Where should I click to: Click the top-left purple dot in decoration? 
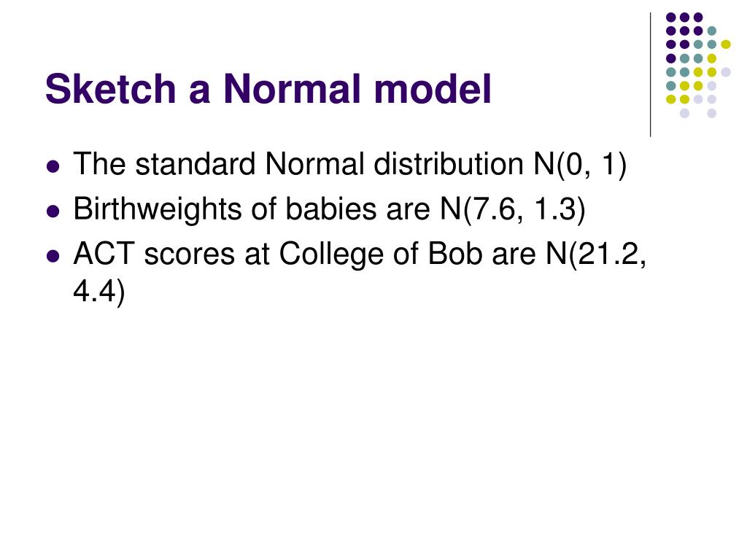click(671, 17)
